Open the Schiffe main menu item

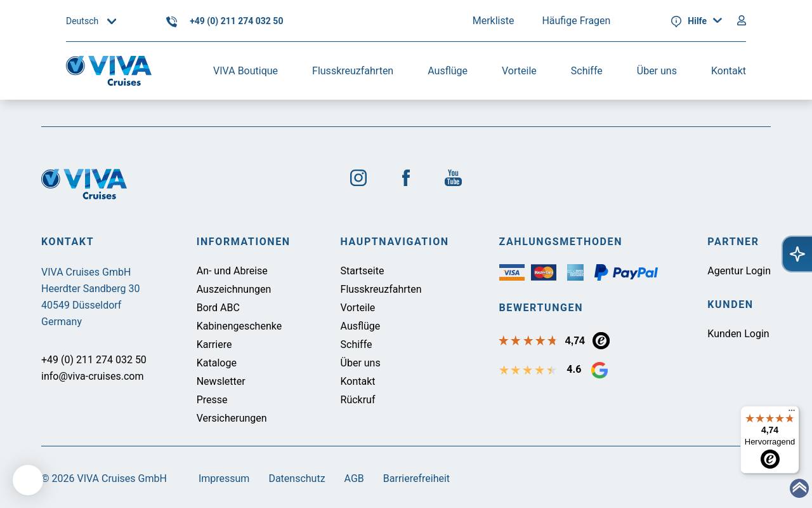pyautogui.click(x=586, y=71)
